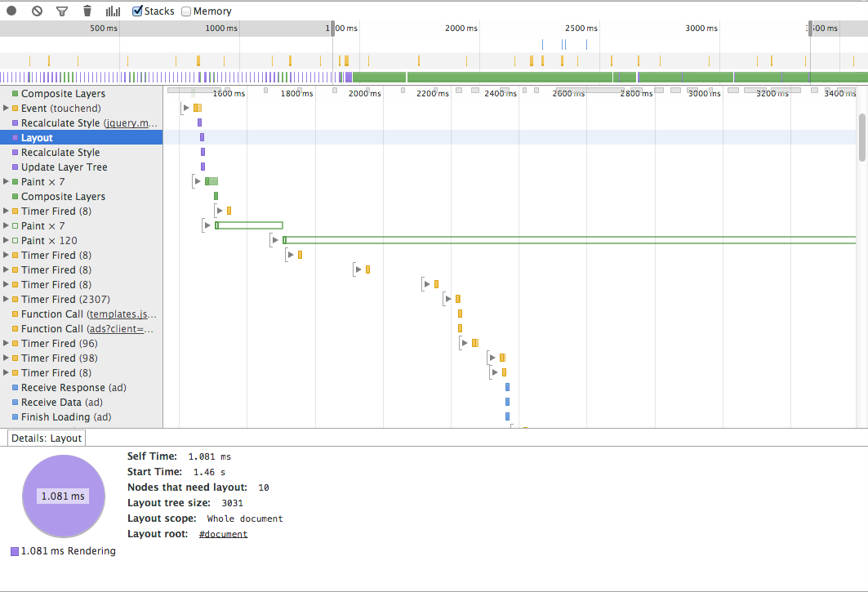Click the right overview window handle
This screenshot has height=592, width=868.
click(x=810, y=29)
